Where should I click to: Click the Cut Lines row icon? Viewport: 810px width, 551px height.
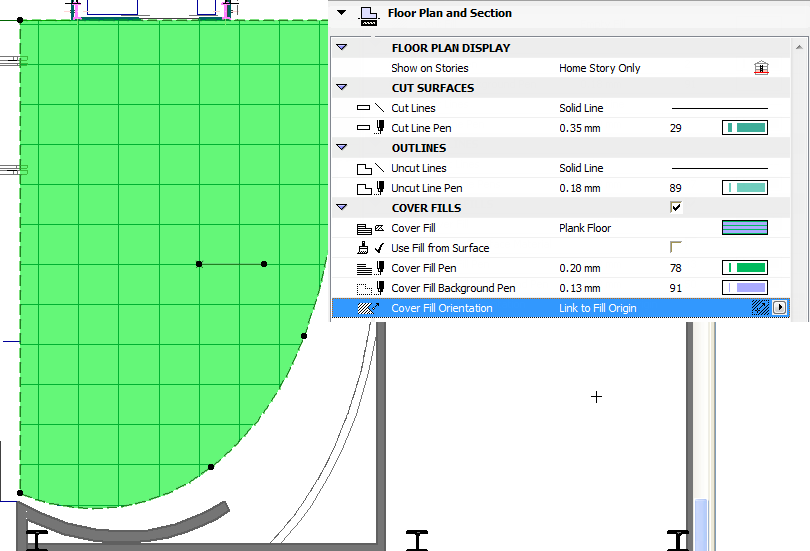tap(370, 108)
